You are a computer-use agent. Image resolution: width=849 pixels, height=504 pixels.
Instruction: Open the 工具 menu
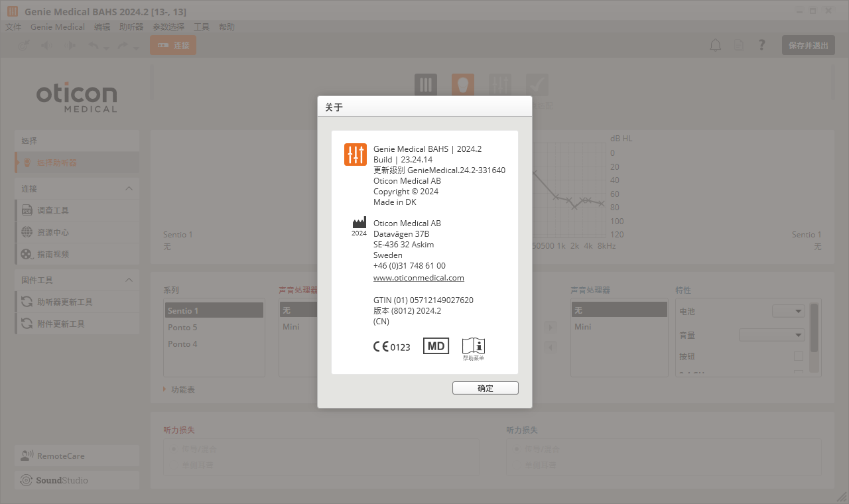pos(202,27)
